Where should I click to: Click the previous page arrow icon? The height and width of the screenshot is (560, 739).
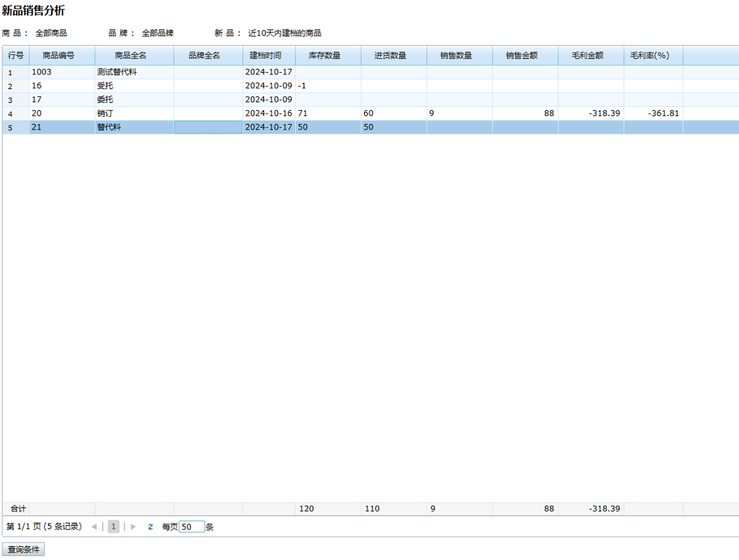click(x=95, y=527)
